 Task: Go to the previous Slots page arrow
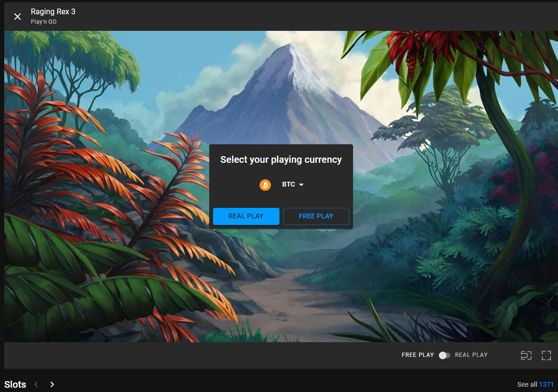pos(36,384)
